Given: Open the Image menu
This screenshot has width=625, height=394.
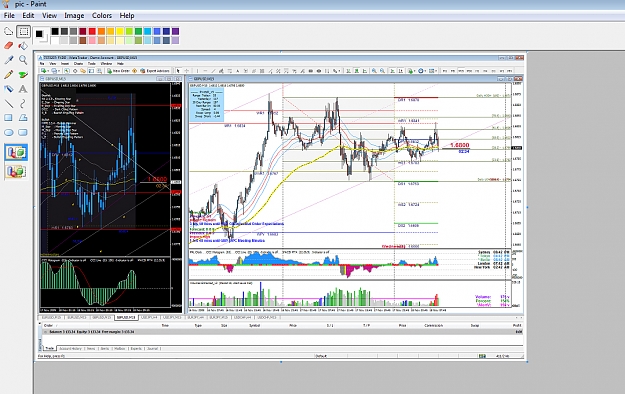Looking at the screenshot, I should (74, 16).
